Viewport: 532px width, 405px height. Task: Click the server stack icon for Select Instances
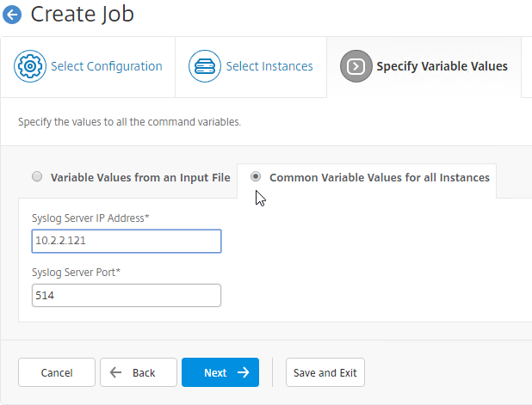tap(205, 66)
